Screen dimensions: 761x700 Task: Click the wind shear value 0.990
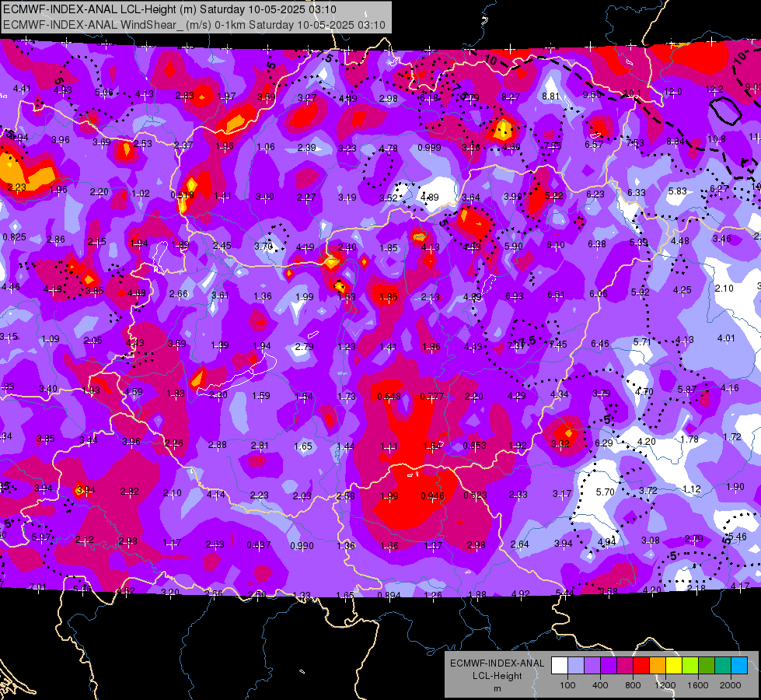click(302, 545)
